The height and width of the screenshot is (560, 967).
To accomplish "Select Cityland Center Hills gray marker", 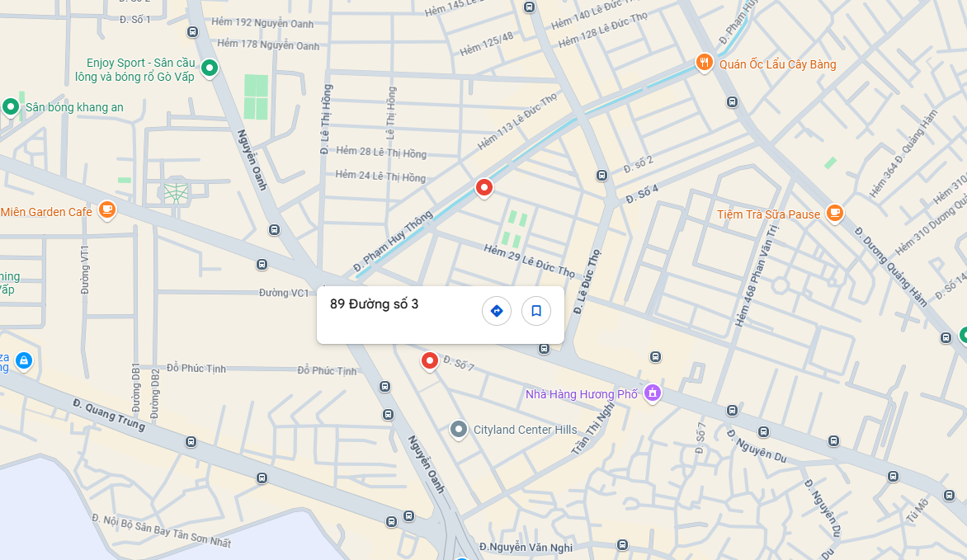I will (458, 429).
